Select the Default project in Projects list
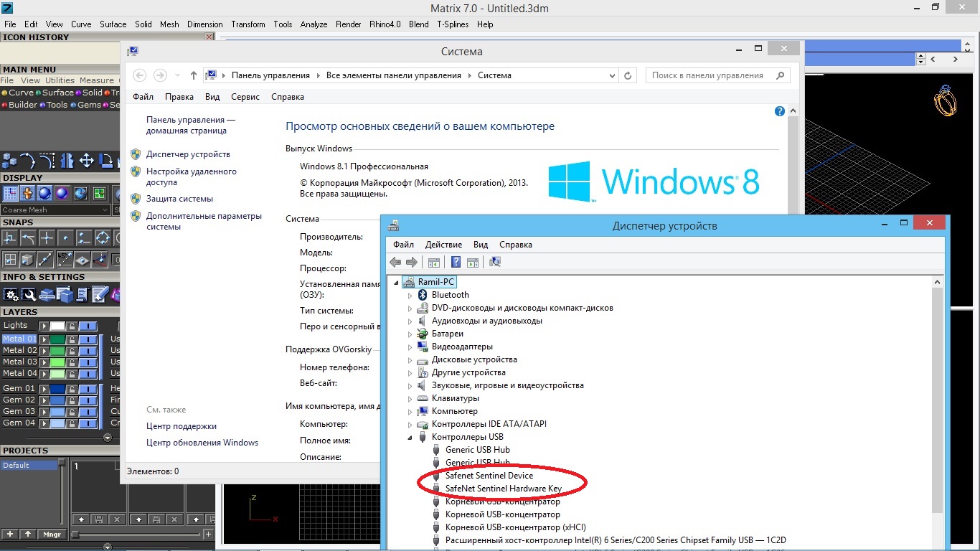Image resolution: width=980 pixels, height=551 pixels. (x=29, y=465)
